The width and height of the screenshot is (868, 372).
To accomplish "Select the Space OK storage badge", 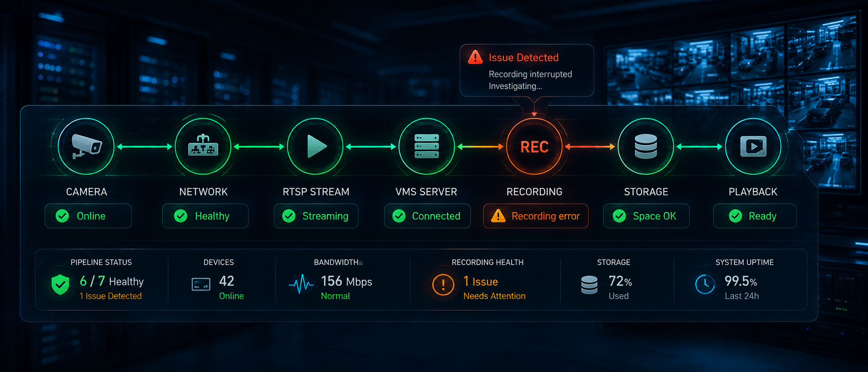I will pos(646,216).
